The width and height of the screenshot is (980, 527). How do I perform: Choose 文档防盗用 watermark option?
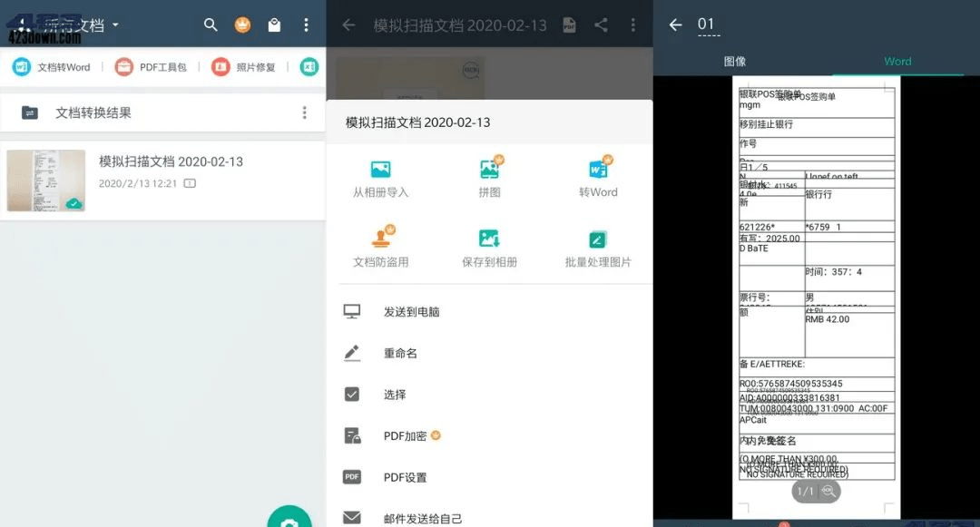[380, 248]
